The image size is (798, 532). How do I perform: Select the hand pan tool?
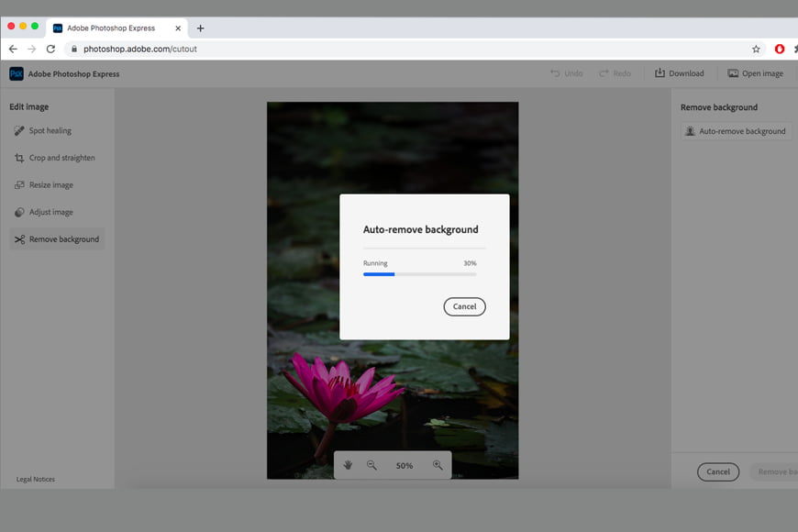click(x=349, y=465)
